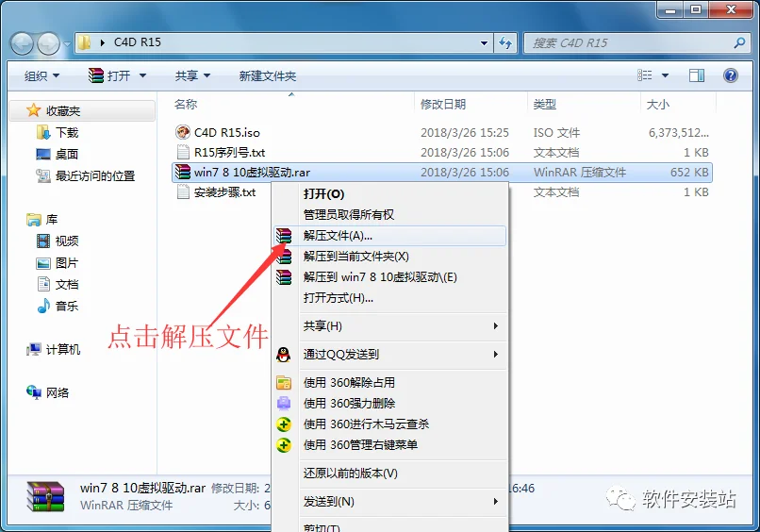Click the win7 8 10虚拟驱动.rar archive icon
The image size is (760, 532).
pos(183,173)
